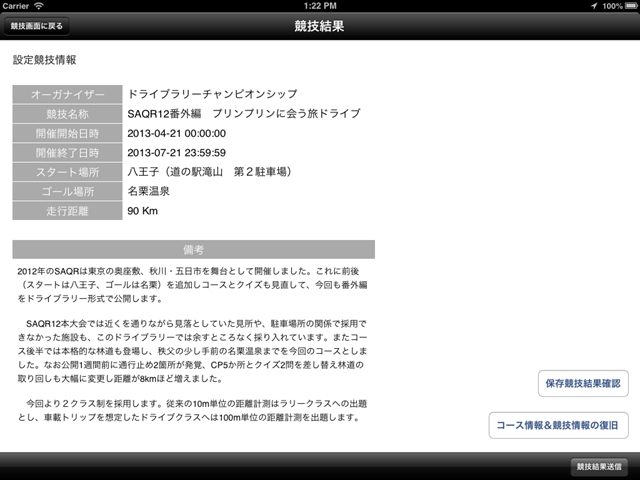
Task: Tap the 備考 remarks header bar
Action: coord(194,249)
